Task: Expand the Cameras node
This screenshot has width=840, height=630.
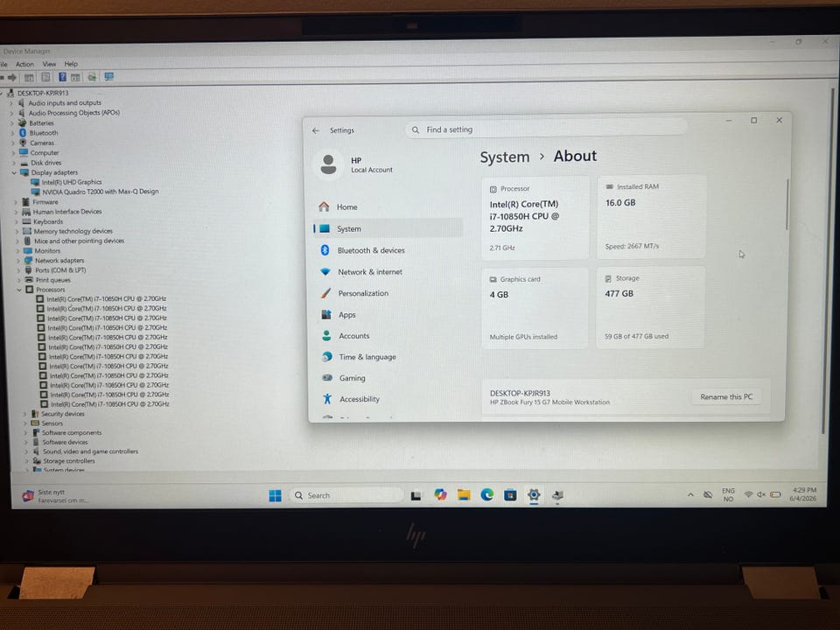Action: (x=13, y=143)
